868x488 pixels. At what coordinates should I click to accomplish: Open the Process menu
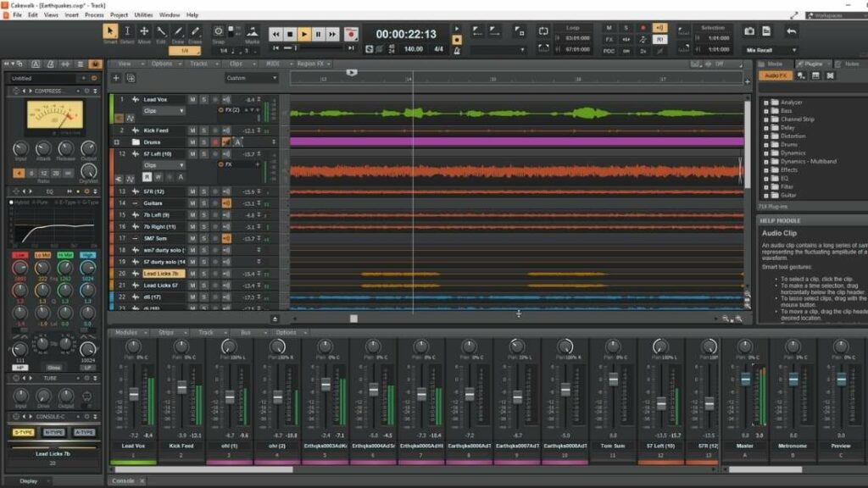[x=94, y=14]
